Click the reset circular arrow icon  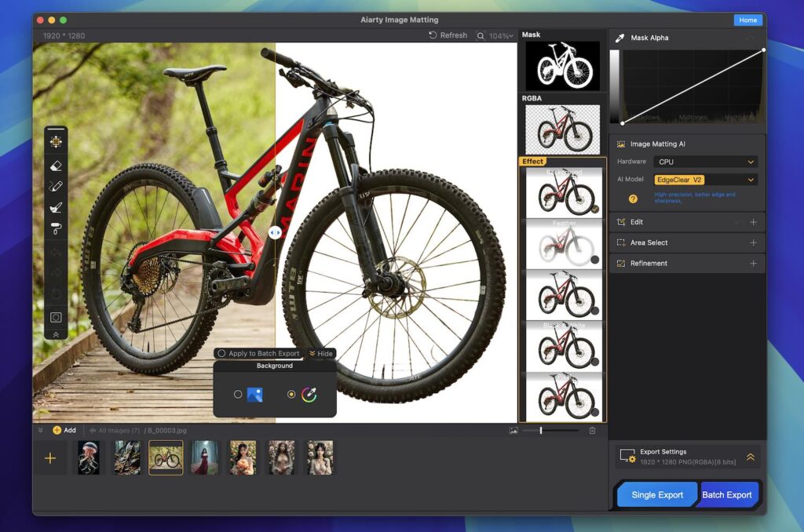(x=56, y=293)
